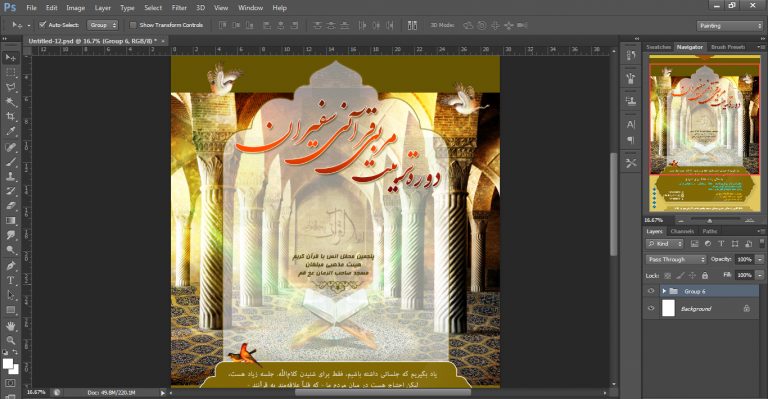This screenshot has width=768, height=399.
Task: Enable Show Transform Controls checkbox
Action: tap(132, 25)
